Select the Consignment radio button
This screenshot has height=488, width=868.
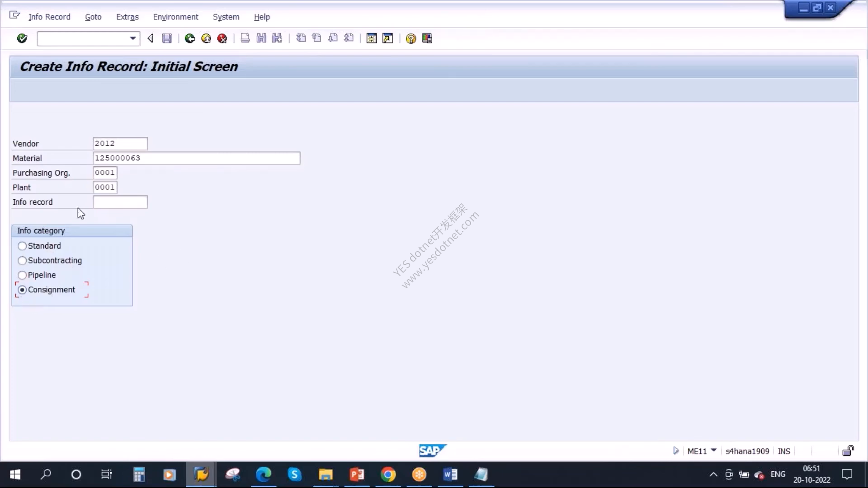pos(22,290)
